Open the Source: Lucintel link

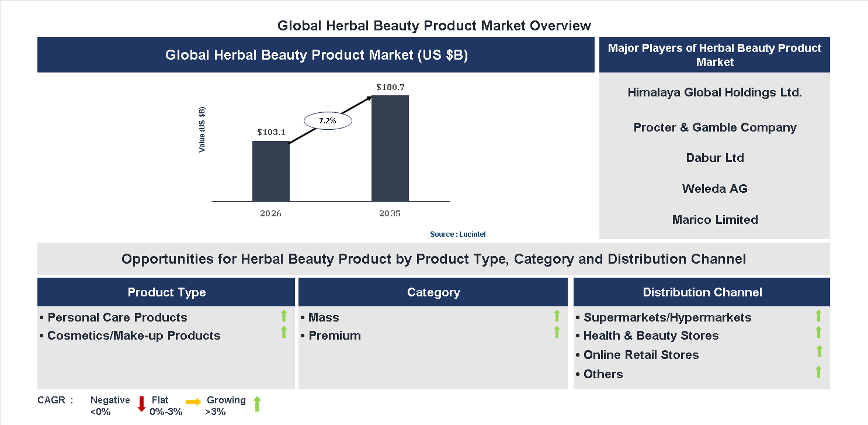tap(457, 234)
